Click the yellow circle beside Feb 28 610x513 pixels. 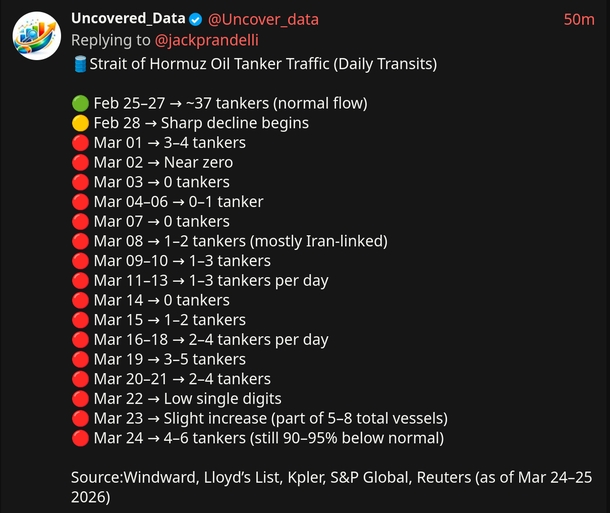pos(80,123)
